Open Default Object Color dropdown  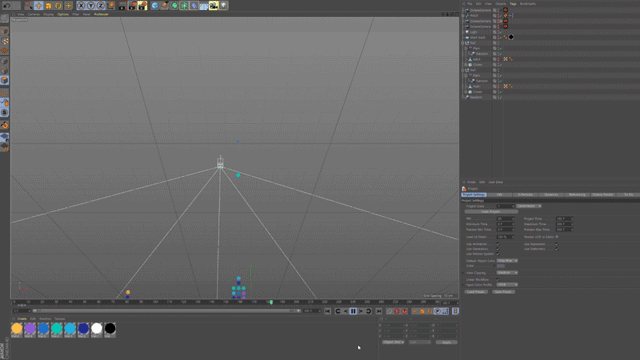pyautogui.click(x=507, y=260)
